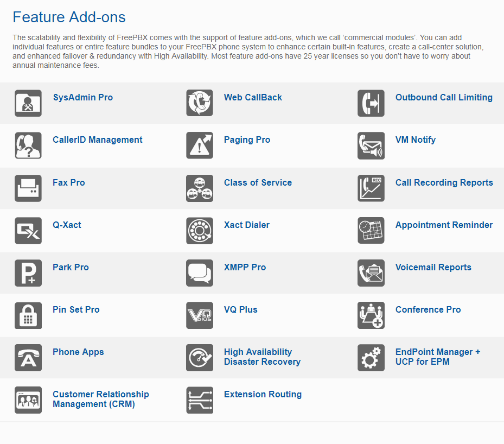Viewport: 504px width, 444px height.
Task: Open the XMPP Pro link
Action: (x=245, y=268)
